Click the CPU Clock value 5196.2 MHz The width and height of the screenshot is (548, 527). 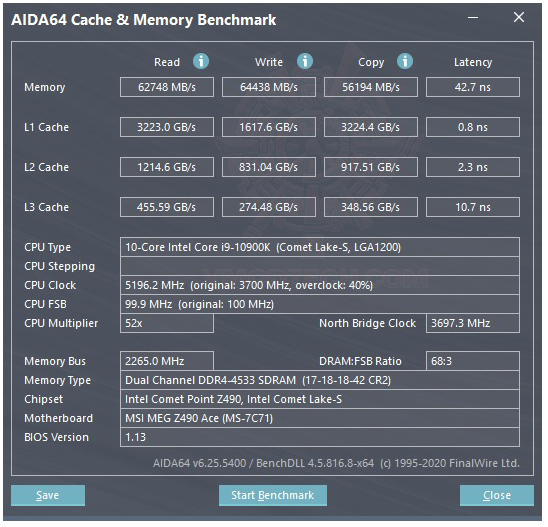coord(321,286)
